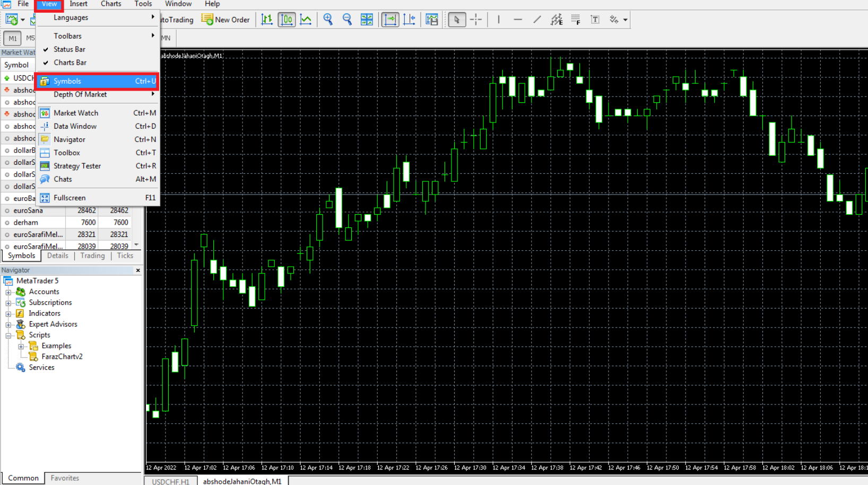Expand the Indicators tree node
Image resolution: width=868 pixels, height=485 pixels.
(x=8, y=314)
